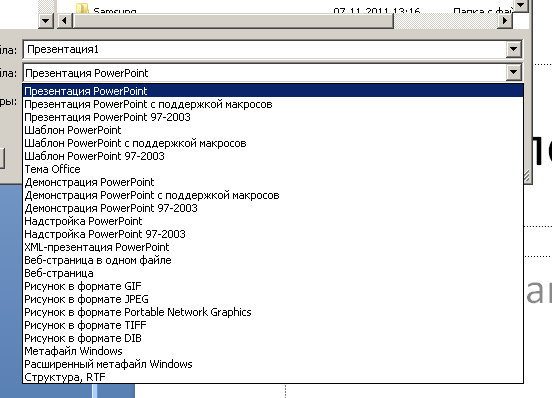Select 'Демонстрация PowerPoint 97-2003' format
The width and height of the screenshot is (552, 398).
273,208
